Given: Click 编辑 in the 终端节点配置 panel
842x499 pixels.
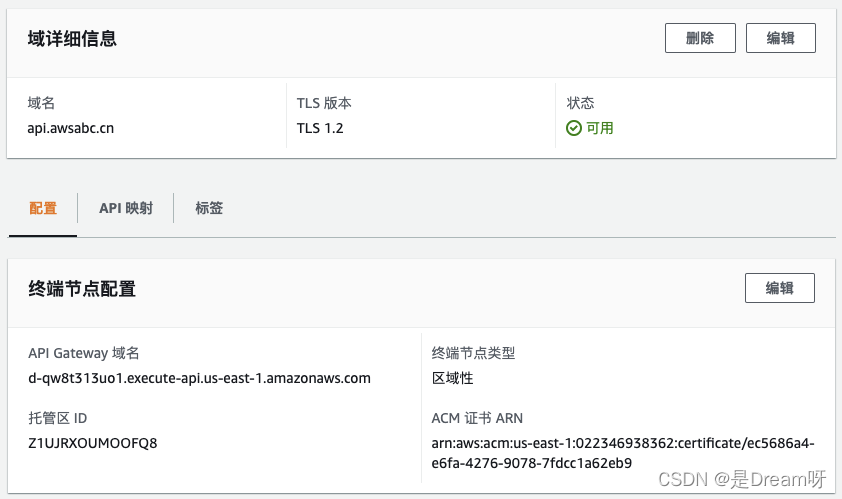Looking at the screenshot, I should coord(780,288).
